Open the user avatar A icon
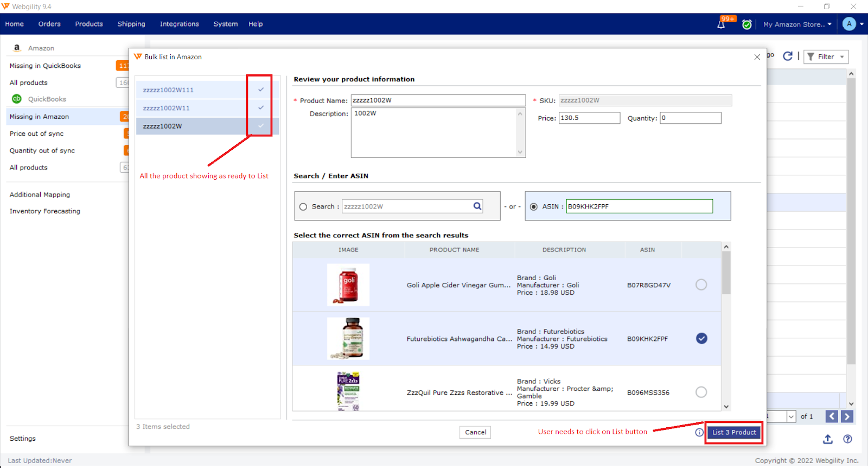 [849, 24]
